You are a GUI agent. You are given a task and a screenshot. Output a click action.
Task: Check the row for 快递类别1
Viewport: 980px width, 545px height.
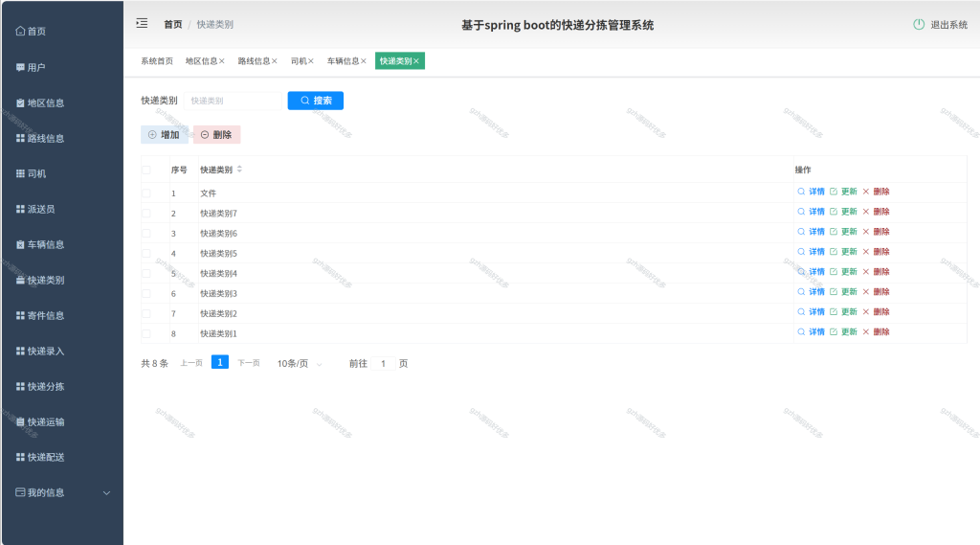(146, 333)
